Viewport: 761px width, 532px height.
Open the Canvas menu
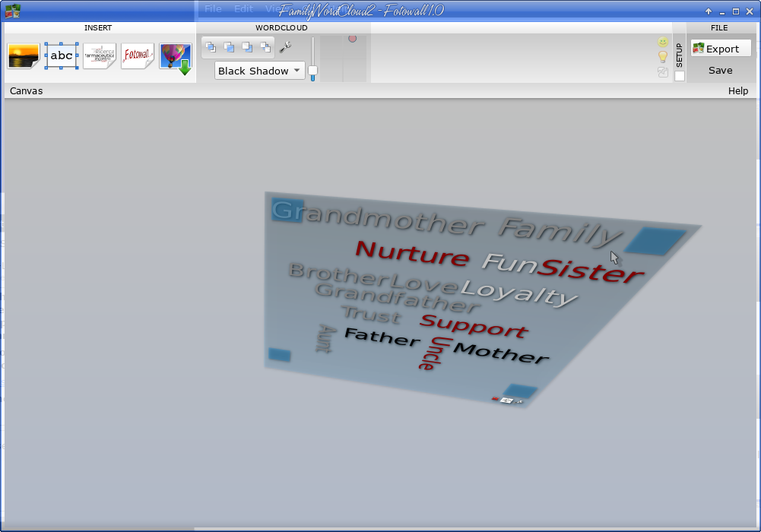point(26,90)
